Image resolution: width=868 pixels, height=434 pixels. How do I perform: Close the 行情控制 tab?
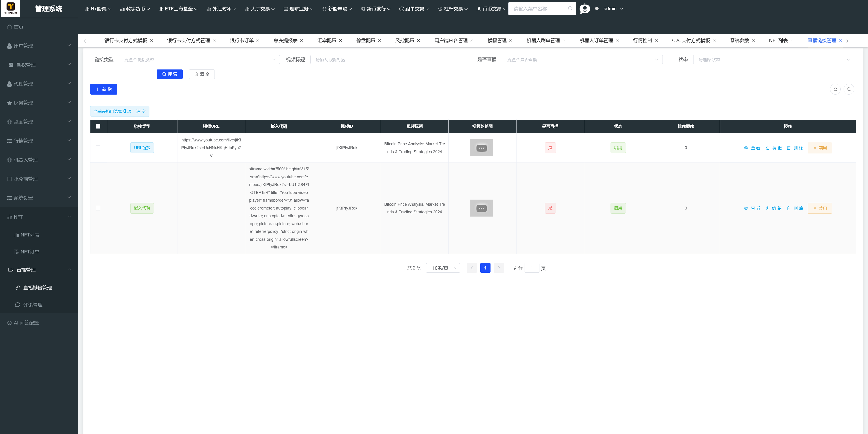[656, 41]
